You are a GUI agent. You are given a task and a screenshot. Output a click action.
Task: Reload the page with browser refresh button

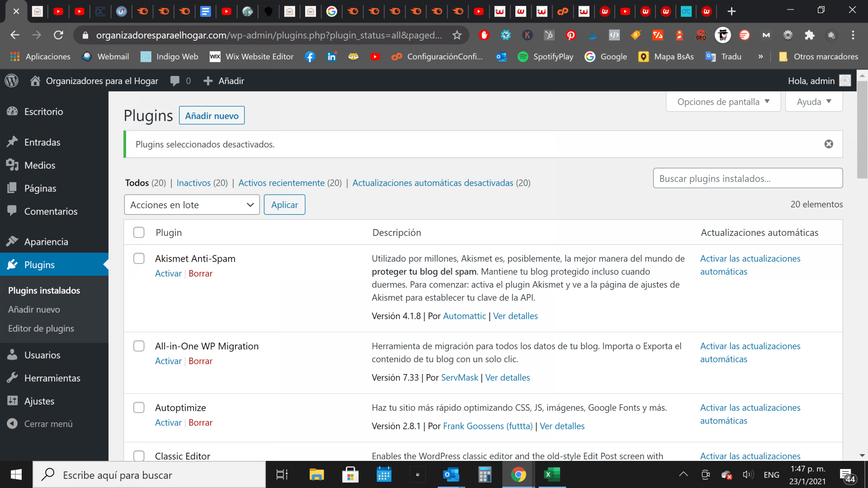pyautogui.click(x=58, y=35)
